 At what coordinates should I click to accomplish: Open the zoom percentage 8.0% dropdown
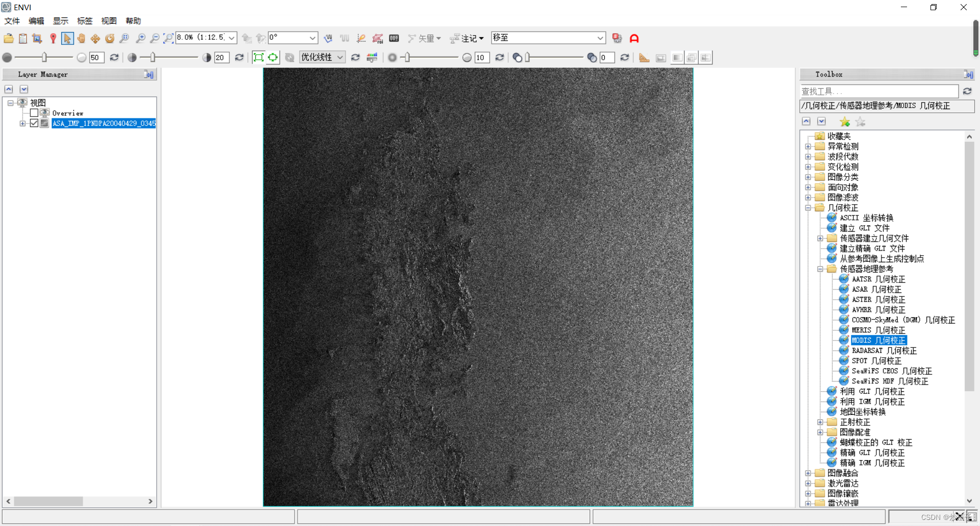[x=232, y=38]
